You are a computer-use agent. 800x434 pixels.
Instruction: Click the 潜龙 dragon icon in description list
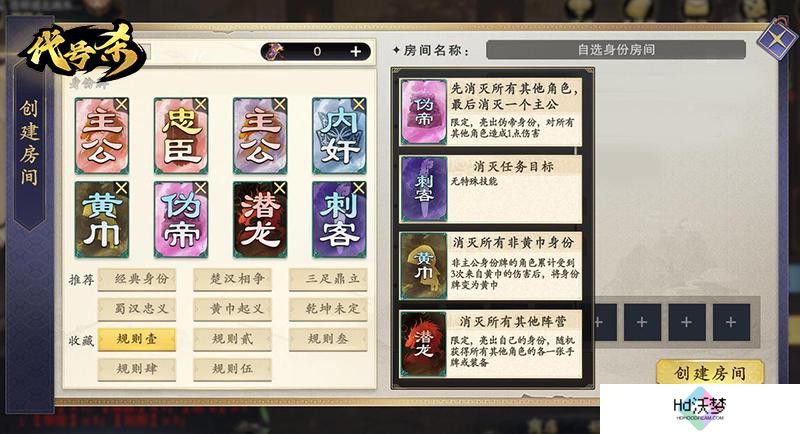423,344
